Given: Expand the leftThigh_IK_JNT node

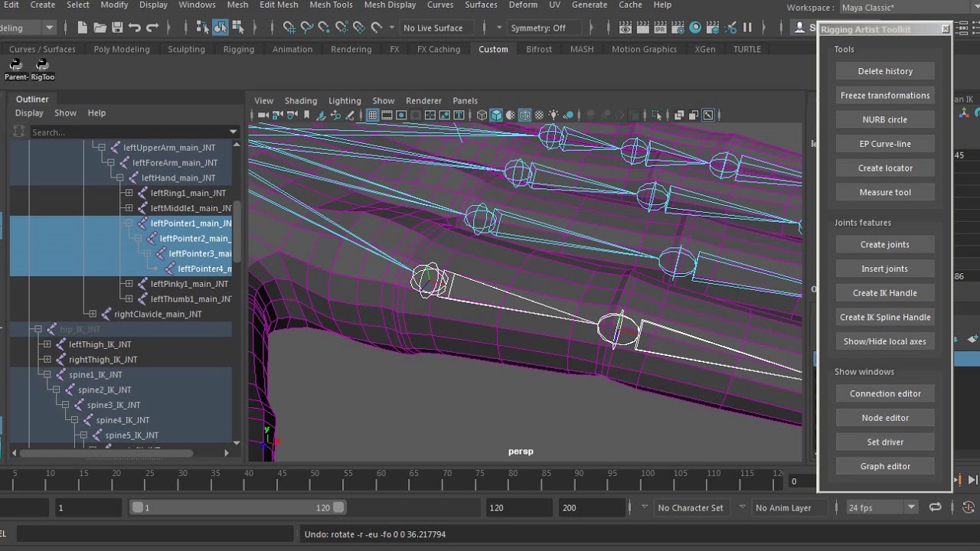Looking at the screenshot, I should tap(47, 344).
